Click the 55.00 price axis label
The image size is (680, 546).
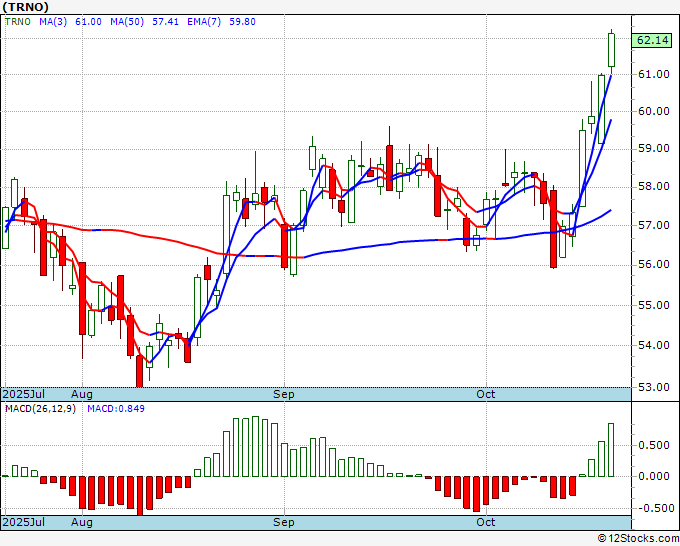point(654,305)
